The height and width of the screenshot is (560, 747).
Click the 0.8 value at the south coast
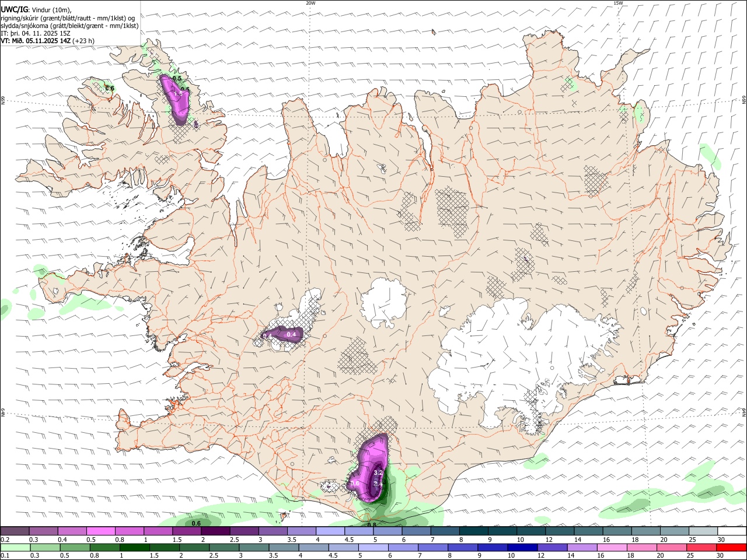coord(371,524)
